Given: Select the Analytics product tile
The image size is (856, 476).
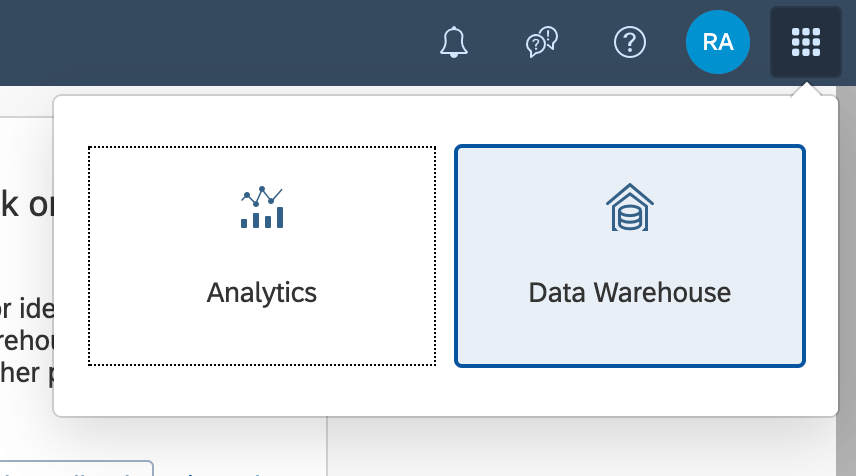Looking at the screenshot, I should 262,256.
